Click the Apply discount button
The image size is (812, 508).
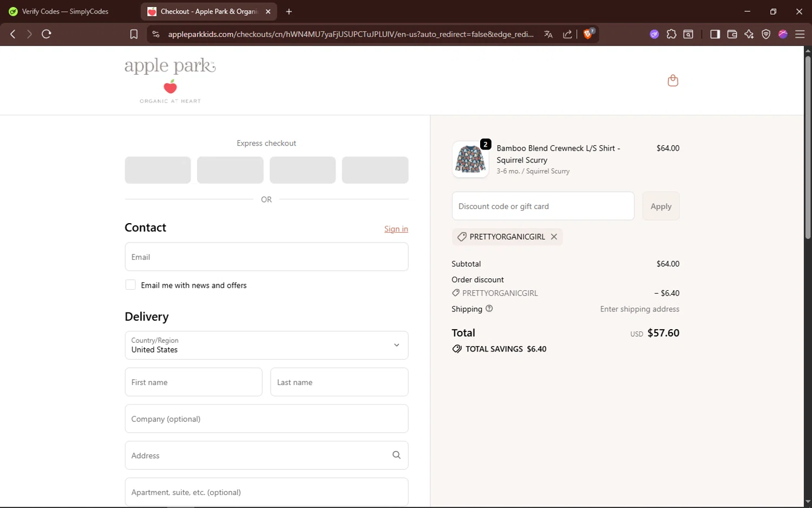pyautogui.click(x=661, y=206)
